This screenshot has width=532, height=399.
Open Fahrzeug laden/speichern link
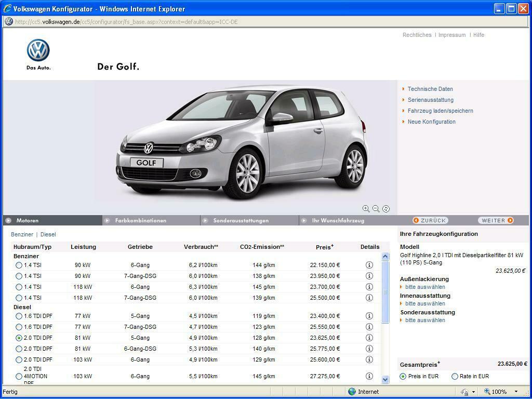coord(441,111)
